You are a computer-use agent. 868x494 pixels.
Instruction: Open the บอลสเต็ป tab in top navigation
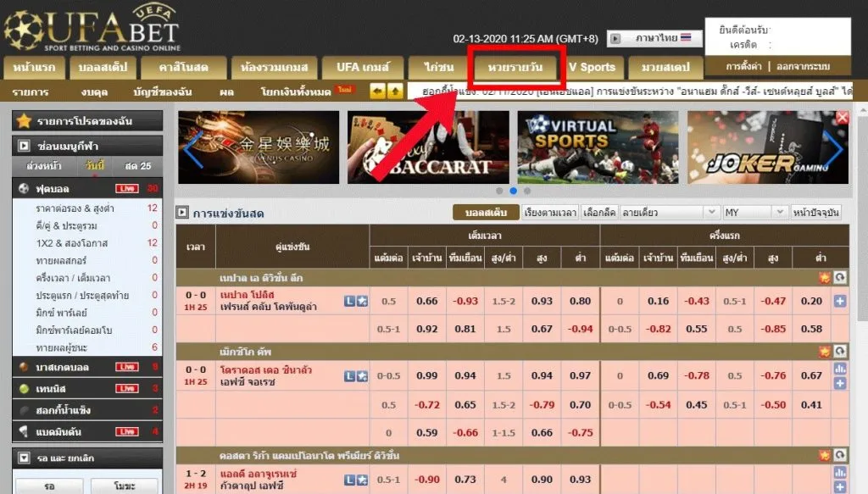[103, 68]
